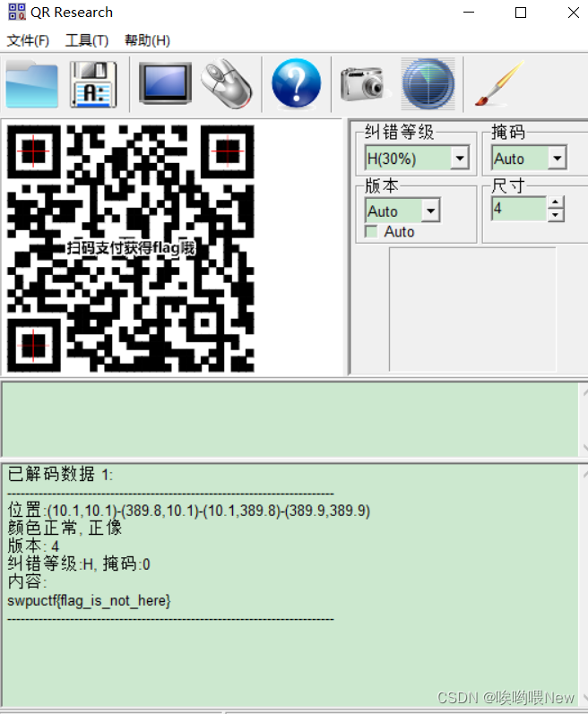Click the 版本: 4 result line
The height and width of the screenshot is (714, 588).
pyautogui.click(x=33, y=546)
